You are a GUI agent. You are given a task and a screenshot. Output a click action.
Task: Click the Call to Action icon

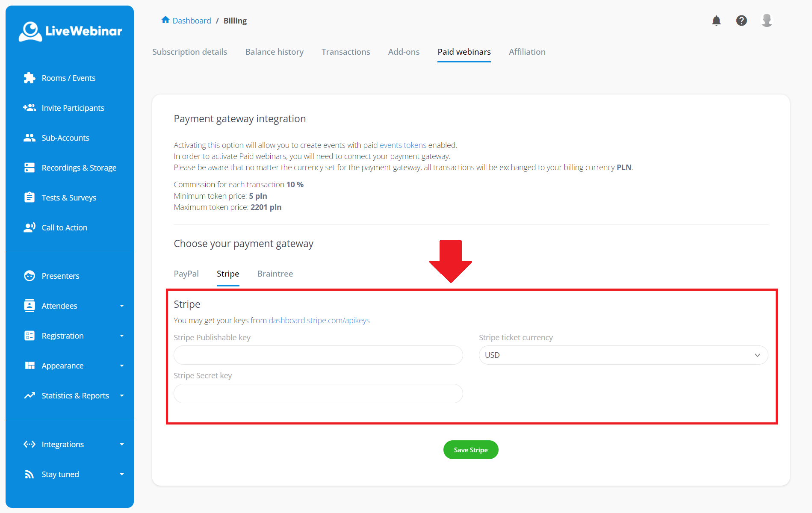point(30,227)
